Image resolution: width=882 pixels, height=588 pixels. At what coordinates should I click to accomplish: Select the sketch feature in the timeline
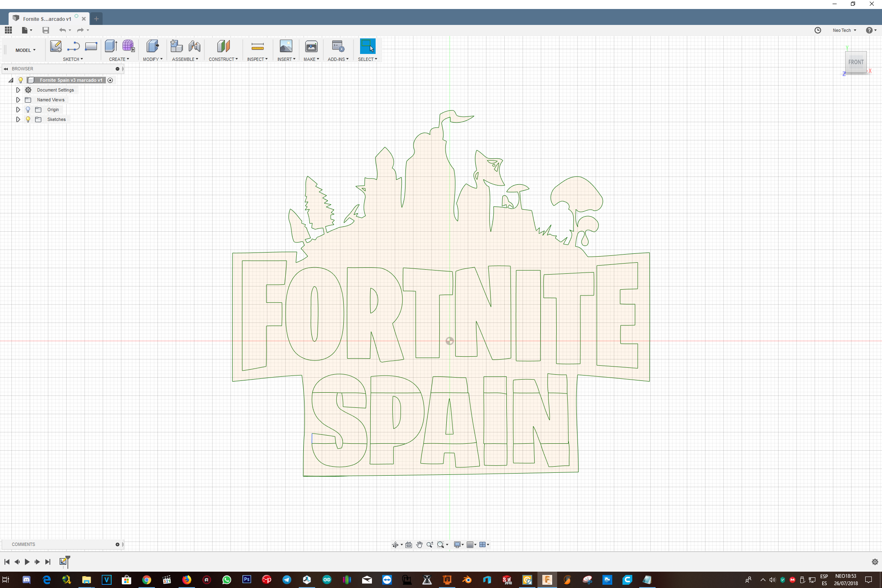[x=63, y=561]
